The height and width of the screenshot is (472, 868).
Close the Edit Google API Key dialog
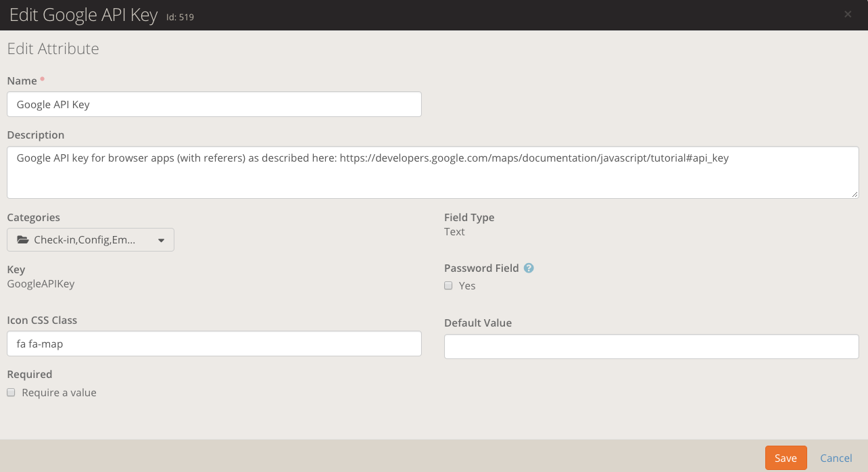[848, 14]
